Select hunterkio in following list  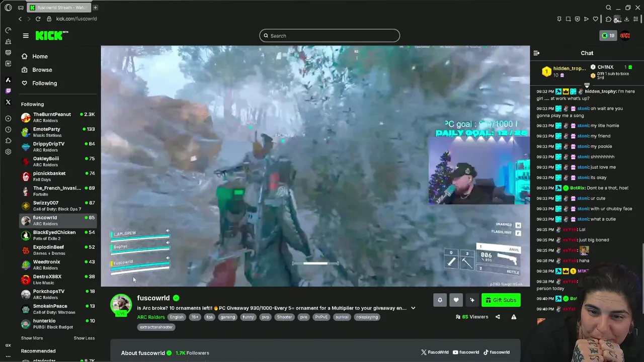click(x=58, y=324)
